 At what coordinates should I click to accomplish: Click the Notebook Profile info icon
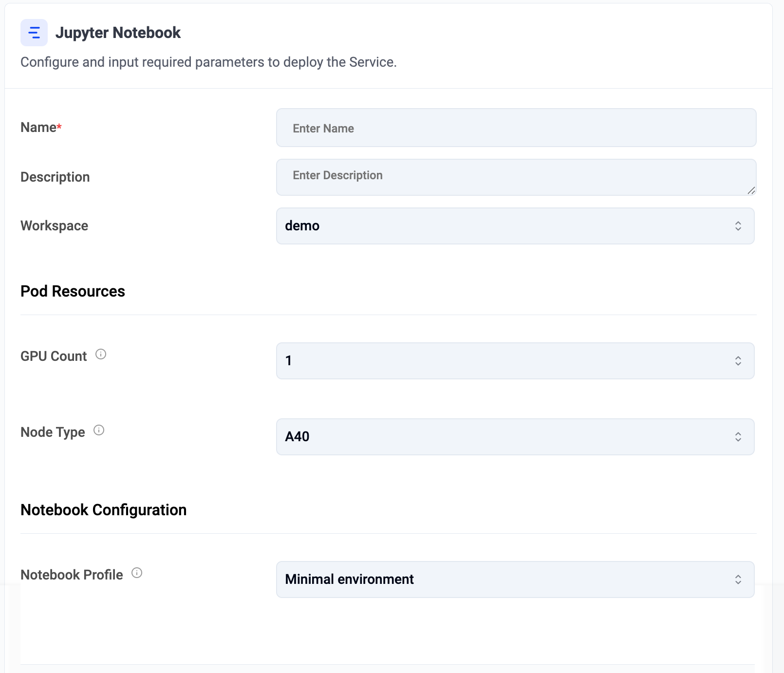click(137, 573)
